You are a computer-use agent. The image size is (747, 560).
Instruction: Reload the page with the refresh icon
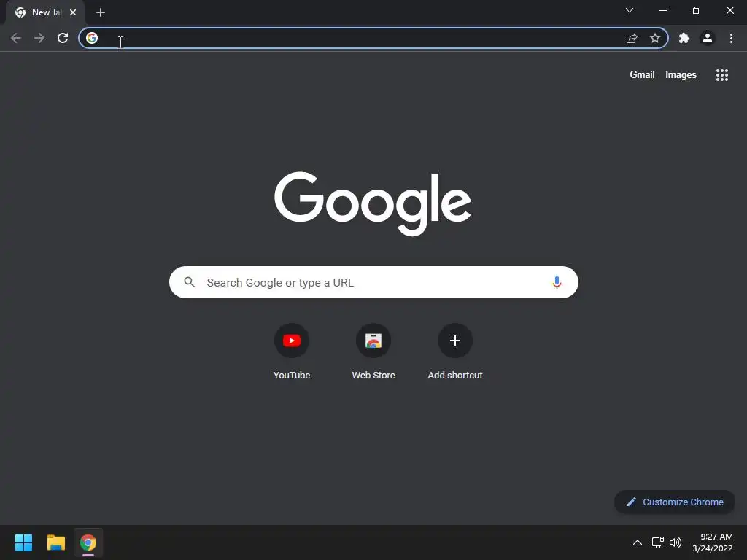(x=63, y=38)
